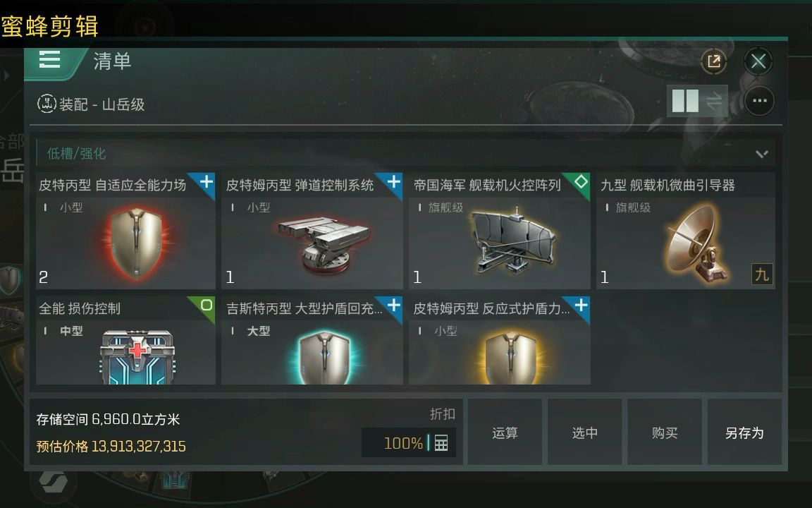The height and width of the screenshot is (508, 812).
Task: Click the 另存为 button
Action: click(744, 433)
